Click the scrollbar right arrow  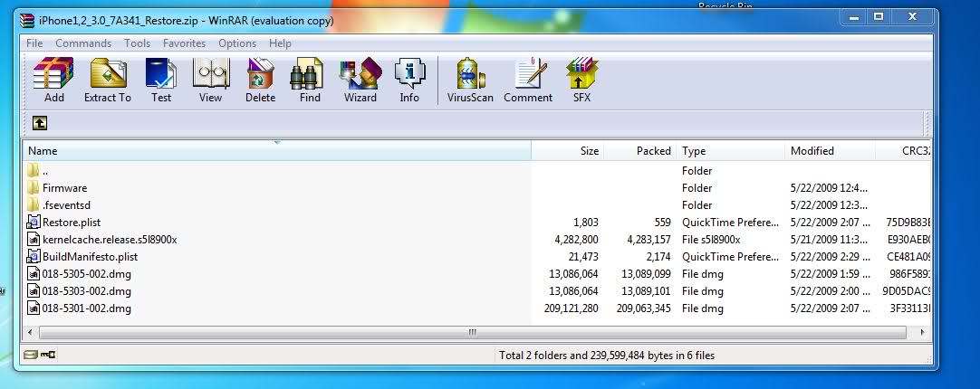[923, 332]
